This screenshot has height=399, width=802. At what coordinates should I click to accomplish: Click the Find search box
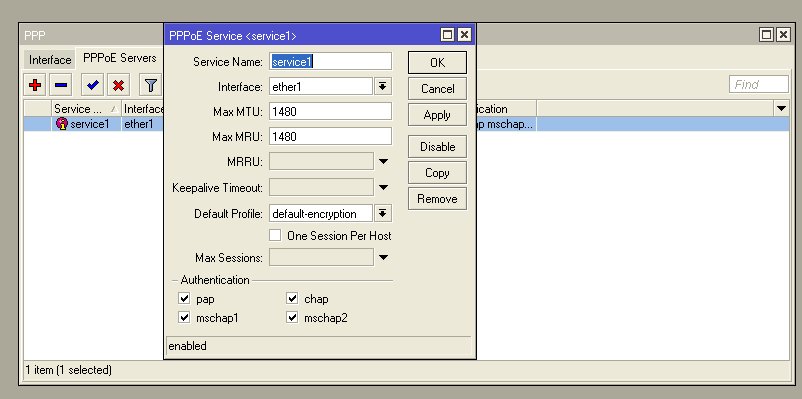click(759, 84)
